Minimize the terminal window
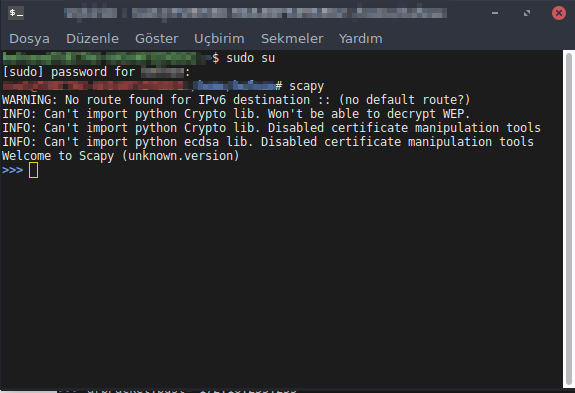This screenshot has height=393, width=575. click(x=495, y=13)
